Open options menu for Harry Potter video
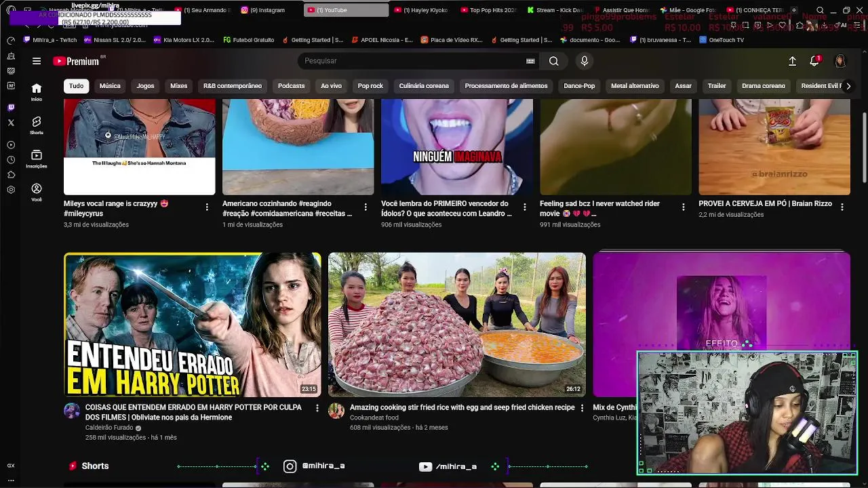 coord(317,408)
